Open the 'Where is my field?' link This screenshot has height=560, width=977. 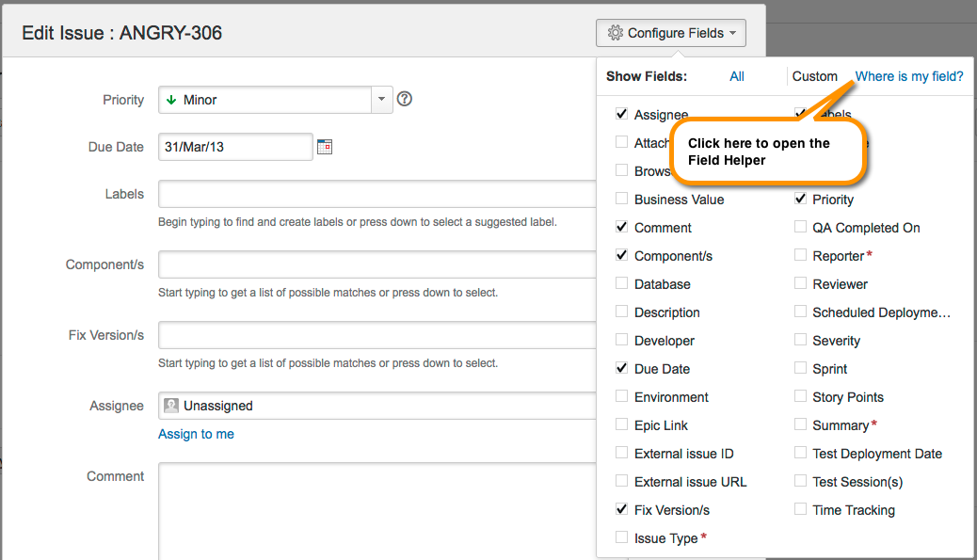[x=908, y=76]
